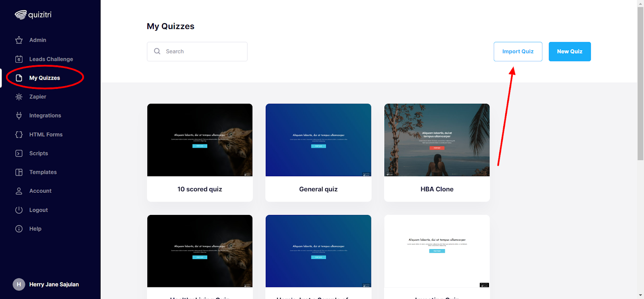Image resolution: width=644 pixels, height=299 pixels.
Task: Click the Zapier asterisk icon
Action: pos(19,97)
